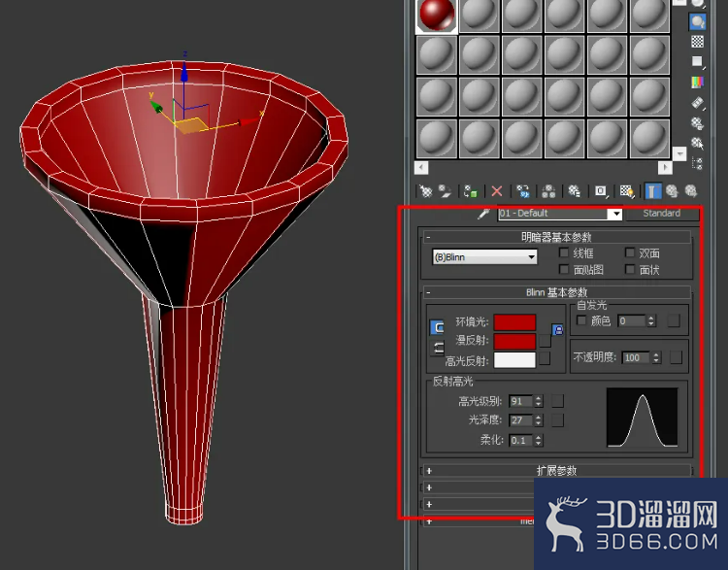Select the gray sample slot beside red one
This screenshot has height=570, width=728.
480,16
